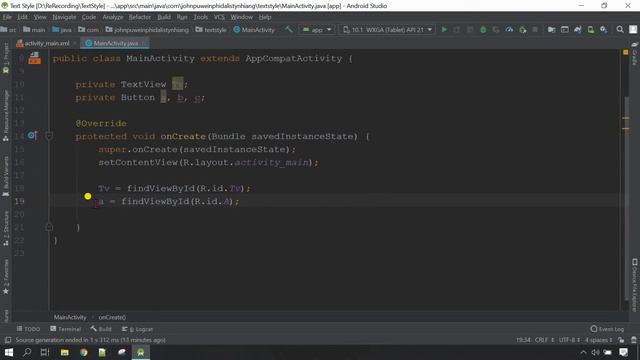Open the Favorites side panel
Viewport: 640px width, 360px height.
click(6, 277)
